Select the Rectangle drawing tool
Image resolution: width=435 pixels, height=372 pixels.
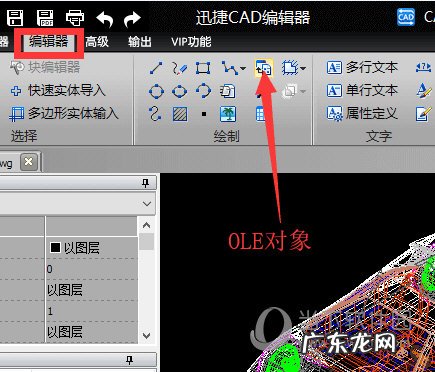tap(203, 68)
